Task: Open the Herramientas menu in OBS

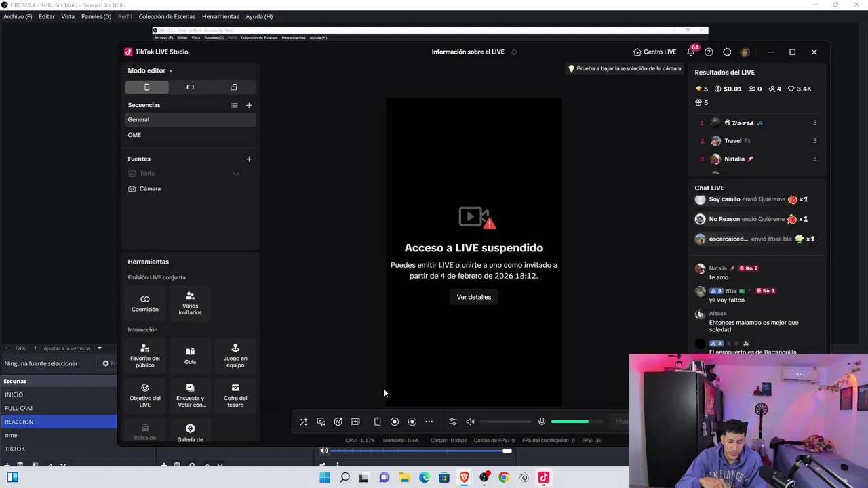Action: point(220,16)
